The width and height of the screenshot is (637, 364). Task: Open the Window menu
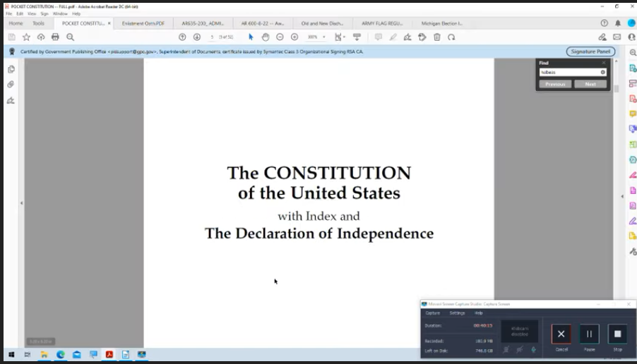tap(60, 14)
